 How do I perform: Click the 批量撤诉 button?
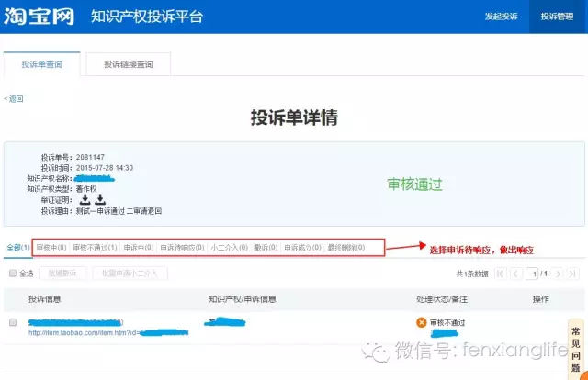point(62,274)
